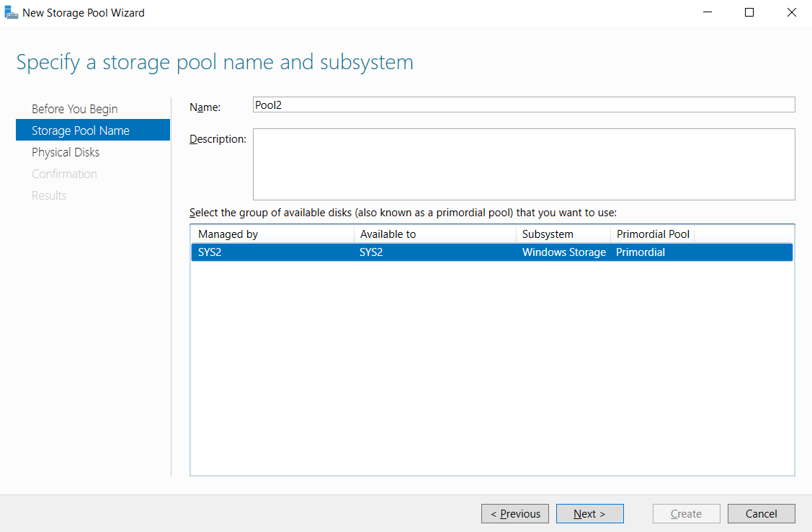Select SYS2 under the Managed by column
The image size is (812, 532).
coord(210,252)
